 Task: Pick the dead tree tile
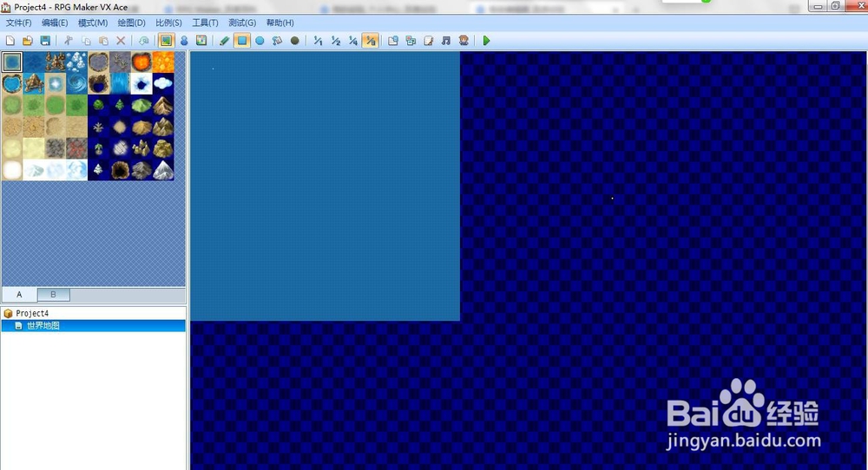(x=99, y=127)
